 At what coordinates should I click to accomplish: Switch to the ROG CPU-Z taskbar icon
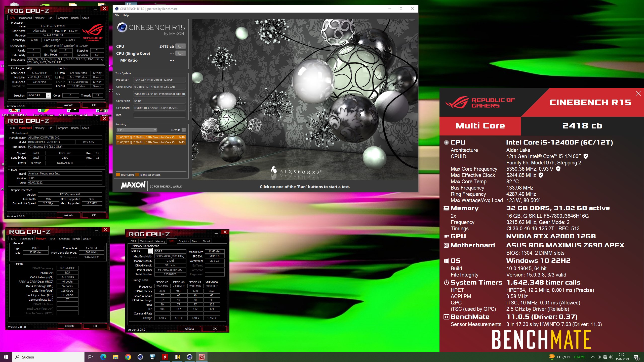tap(202, 357)
